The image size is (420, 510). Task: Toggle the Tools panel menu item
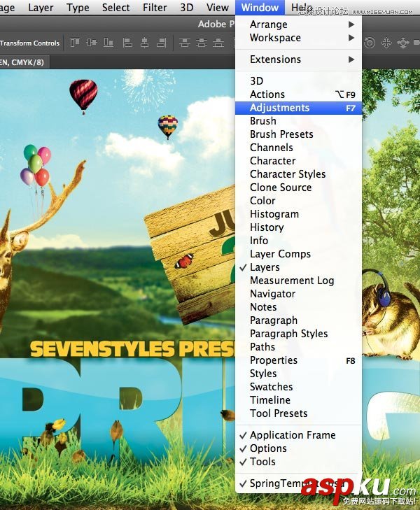click(x=298, y=462)
